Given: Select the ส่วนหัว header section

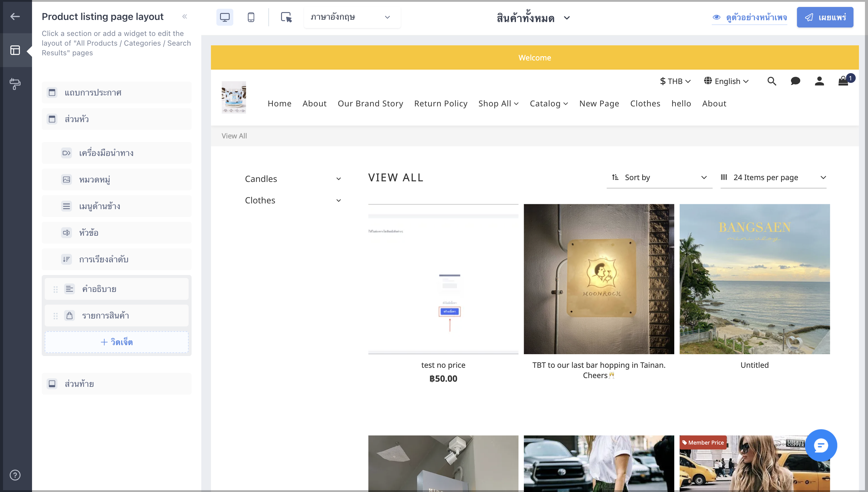Looking at the screenshot, I should point(117,119).
